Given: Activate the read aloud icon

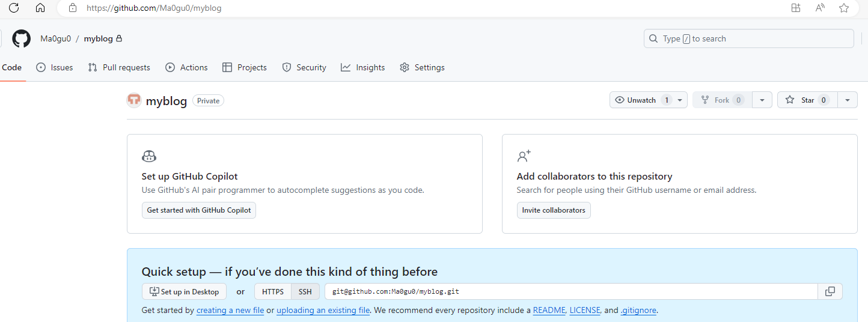Looking at the screenshot, I should pos(820,8).
